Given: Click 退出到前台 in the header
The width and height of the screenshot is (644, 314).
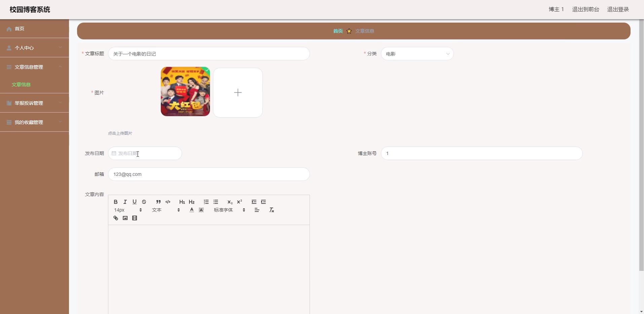Looking at the screenshot, I should tap(585, 9).
